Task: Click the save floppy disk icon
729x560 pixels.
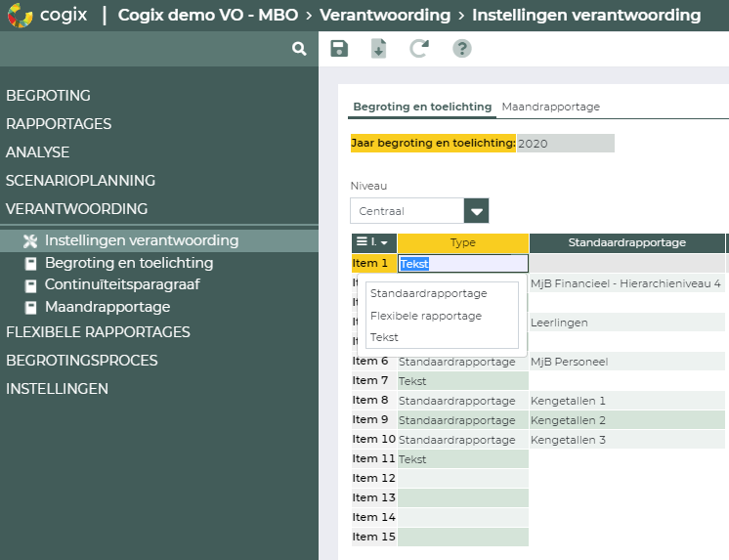Action: point(339,48)
